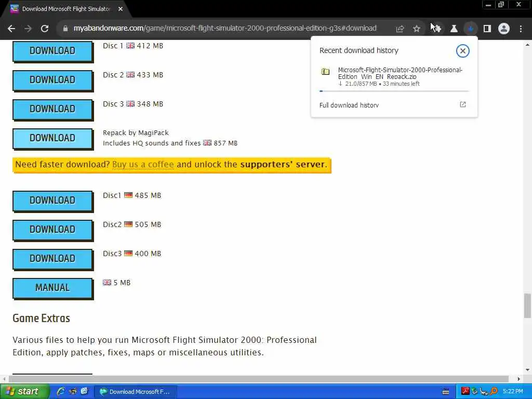Download English Disc 2 433 MB
Image resolution: width=532 pixels, height=399 pixels.
click(x=52, y=81)
